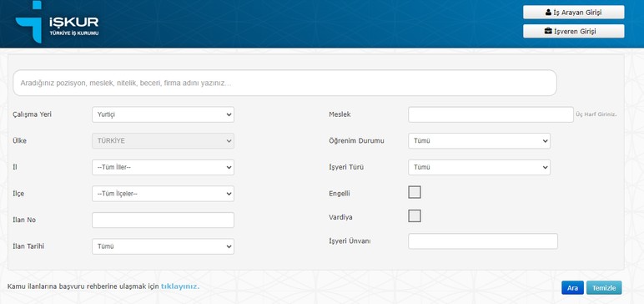Open the İlçe dropdown
The image size is (644, 304).
[x=163, y=194]
